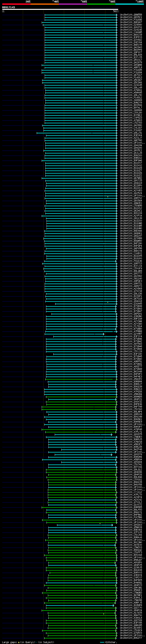Click the alignment bar for UniRef100_Q8W558
Viewport: 146px width, 644px height.
(x=81, y=15)
